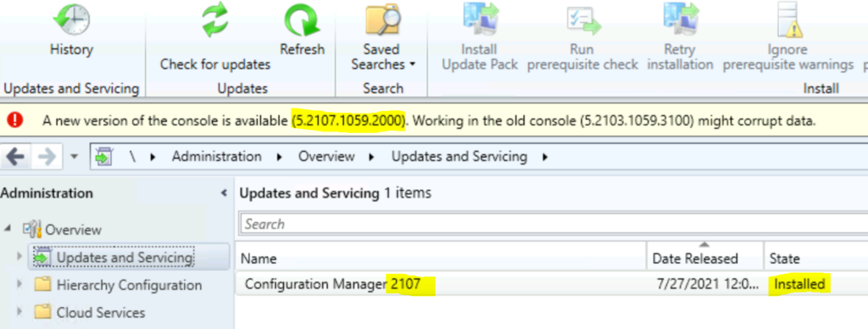This screenshot has width=868, height=329.
Task: Click the Administration pane header
Action: (x=47, y=193)
